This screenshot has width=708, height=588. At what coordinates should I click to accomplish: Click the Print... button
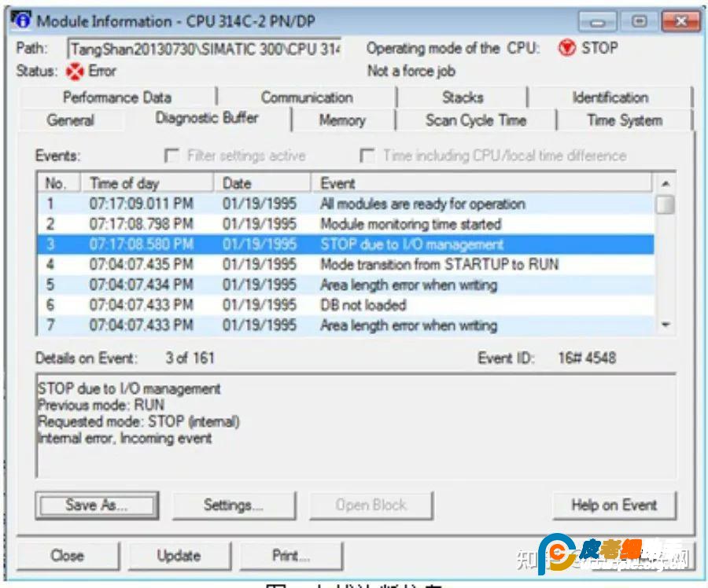coord(291,556)
